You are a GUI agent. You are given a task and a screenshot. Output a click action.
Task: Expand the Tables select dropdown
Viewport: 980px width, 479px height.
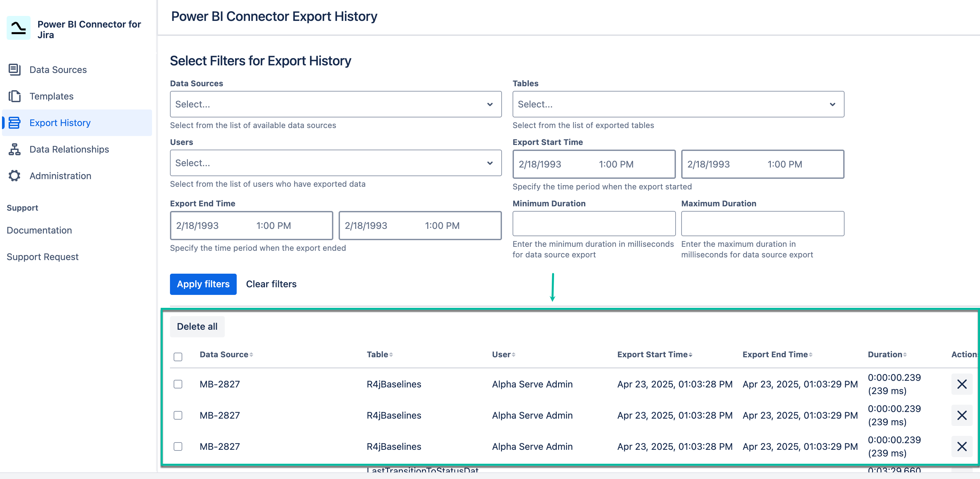[x=679, y=104]
